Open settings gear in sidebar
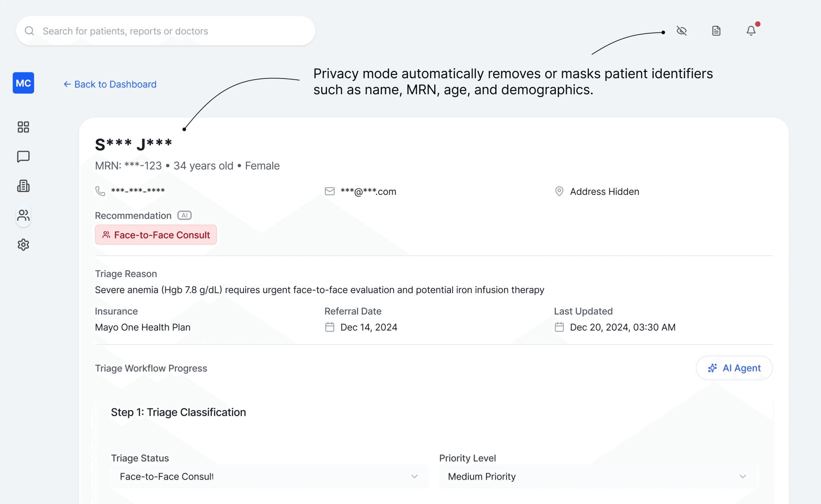821x504 pixels. pos(23,245)
